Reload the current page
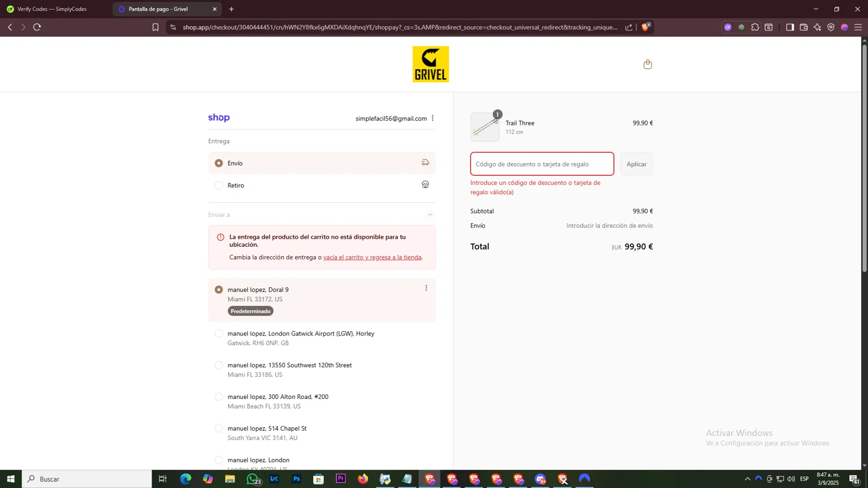The height and width of the screenshot is (488, 868). 37,27
